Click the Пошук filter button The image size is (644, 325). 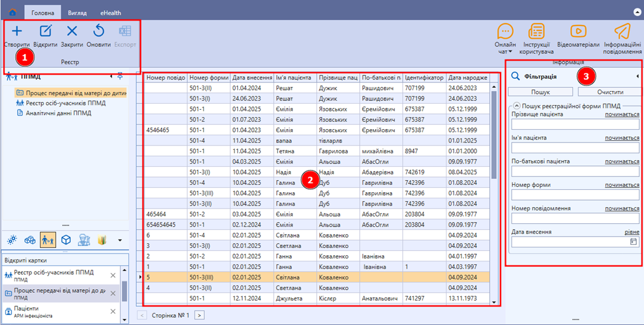click(x=540, y=92)
